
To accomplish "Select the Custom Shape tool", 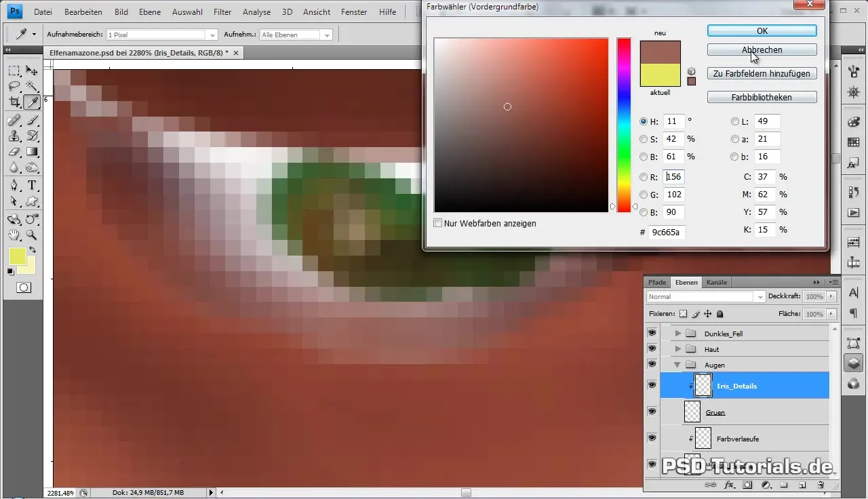I will click(x=32, y=201).
